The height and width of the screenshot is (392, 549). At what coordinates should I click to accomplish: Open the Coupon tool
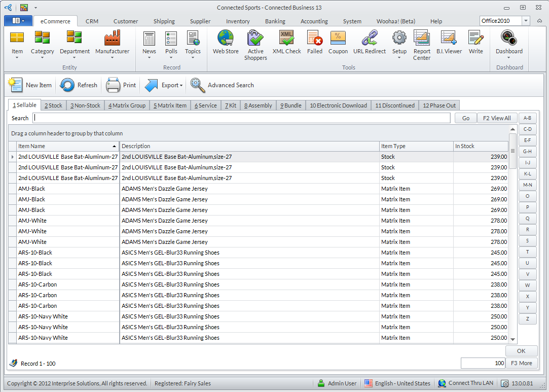pos(338,43)
